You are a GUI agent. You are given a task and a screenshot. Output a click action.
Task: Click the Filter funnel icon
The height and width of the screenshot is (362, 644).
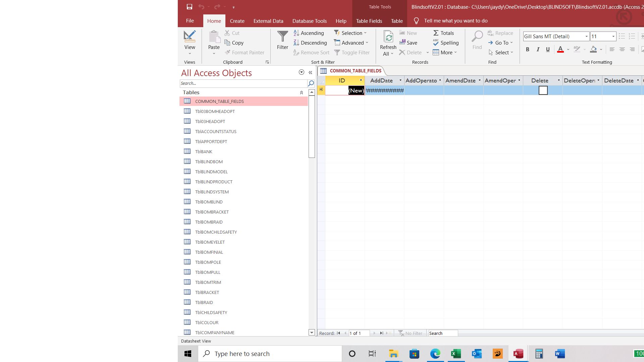click(282, 37)
